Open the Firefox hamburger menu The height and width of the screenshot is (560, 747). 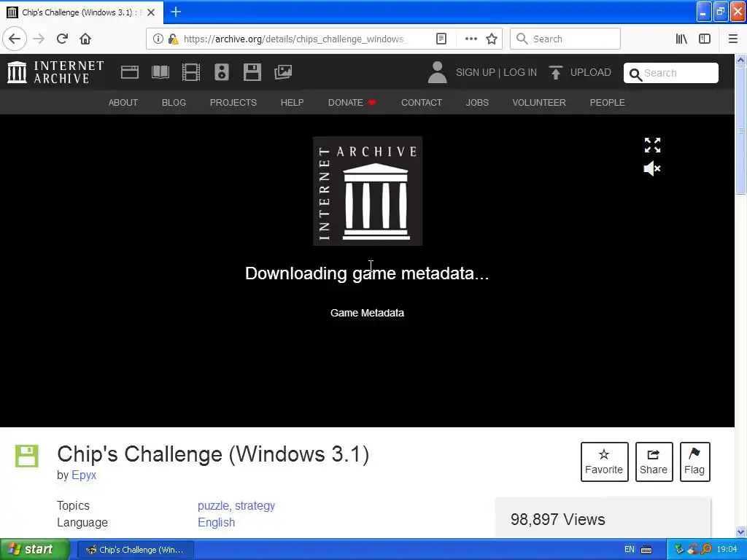[732, 39]
